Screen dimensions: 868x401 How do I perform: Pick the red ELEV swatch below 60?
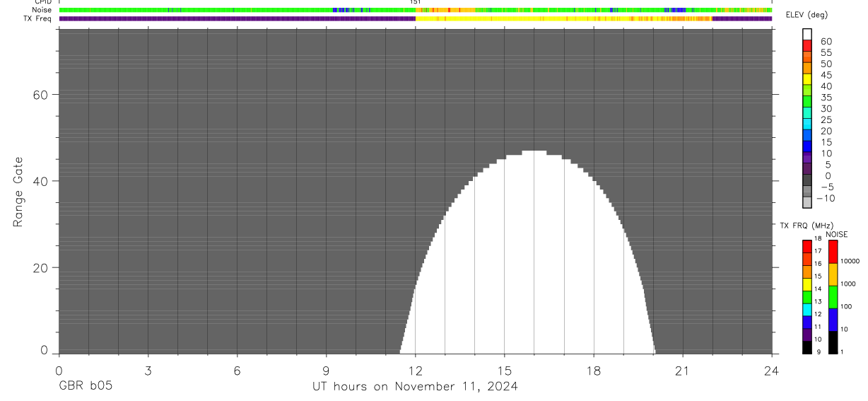click(807, 45)
